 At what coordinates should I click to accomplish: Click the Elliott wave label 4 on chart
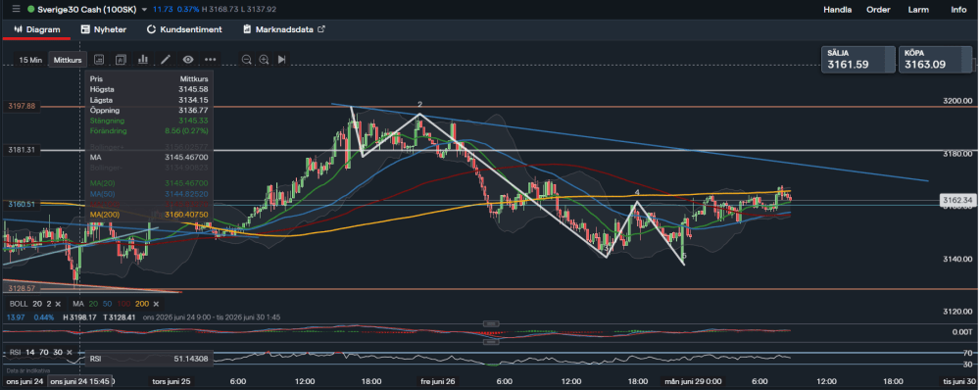(x=637, y=192)
